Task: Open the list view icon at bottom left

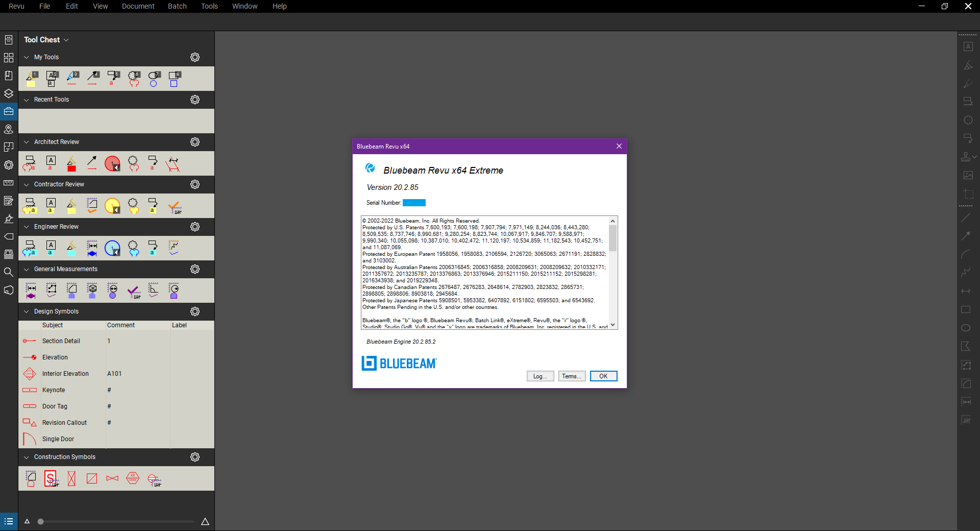Action: (x=9, y=521)
